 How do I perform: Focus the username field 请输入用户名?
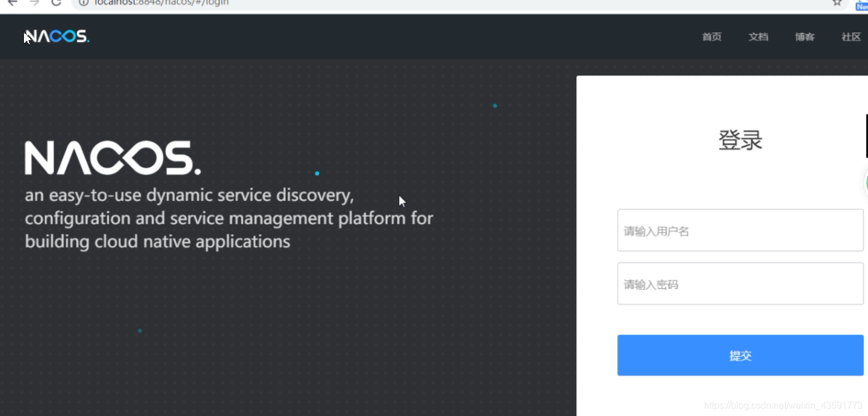740,230
